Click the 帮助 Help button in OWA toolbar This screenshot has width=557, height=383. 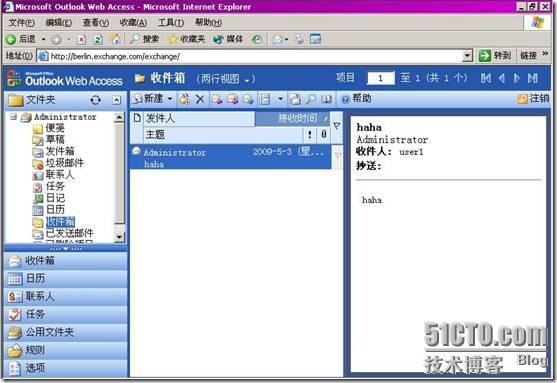click(x=356, y=98)
